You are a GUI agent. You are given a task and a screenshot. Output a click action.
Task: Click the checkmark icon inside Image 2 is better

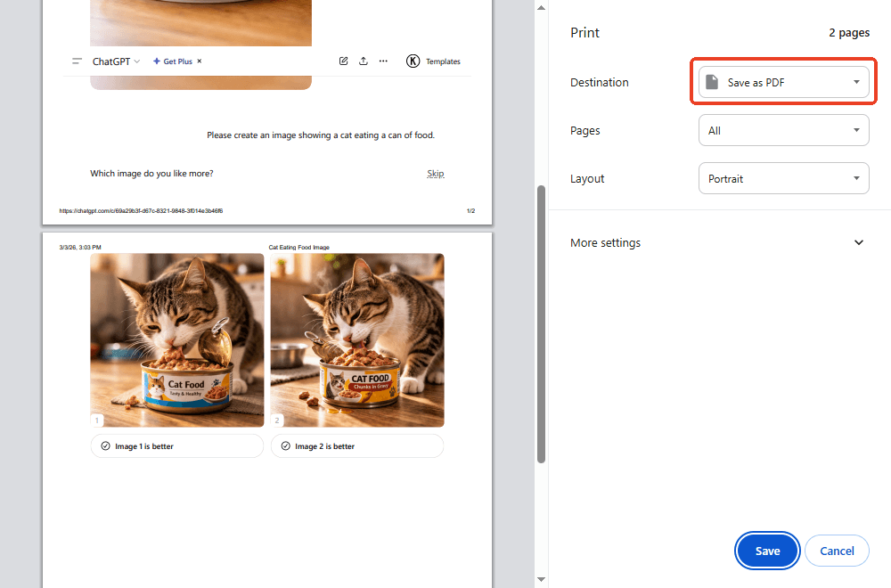pos(286,445)
